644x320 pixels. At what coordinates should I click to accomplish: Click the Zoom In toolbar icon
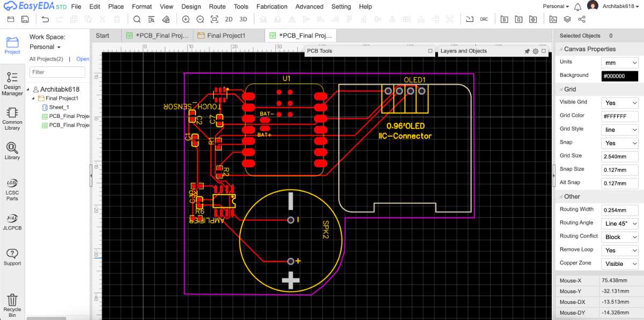(186, 19)
